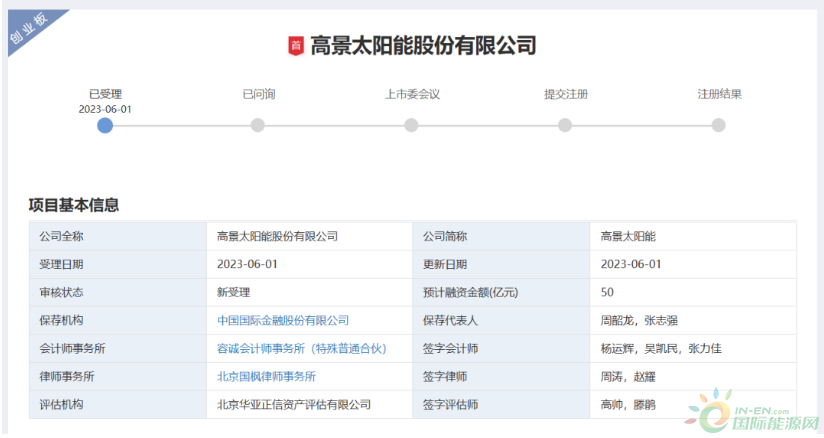The image size is (824, 438).
Task: Click the 更新日期 value 2023-06-01
Action: (x=693, y=264)
